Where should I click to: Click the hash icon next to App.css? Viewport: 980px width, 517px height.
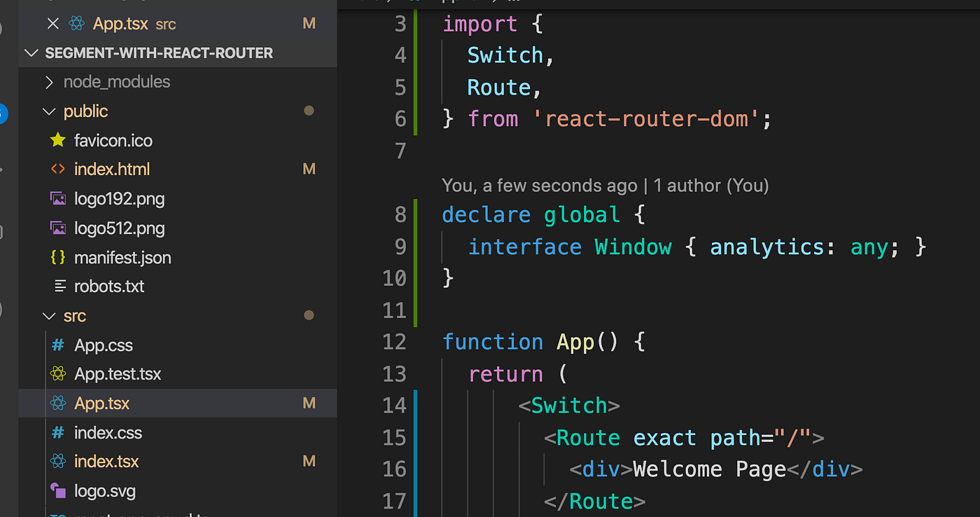tap(57, 345)
